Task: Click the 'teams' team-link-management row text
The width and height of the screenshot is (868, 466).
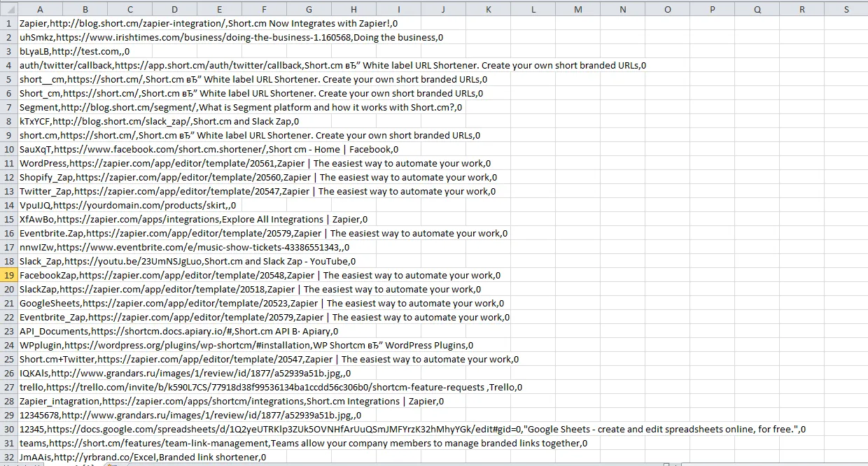Action: pyautogui.click(x=304, y=443)
